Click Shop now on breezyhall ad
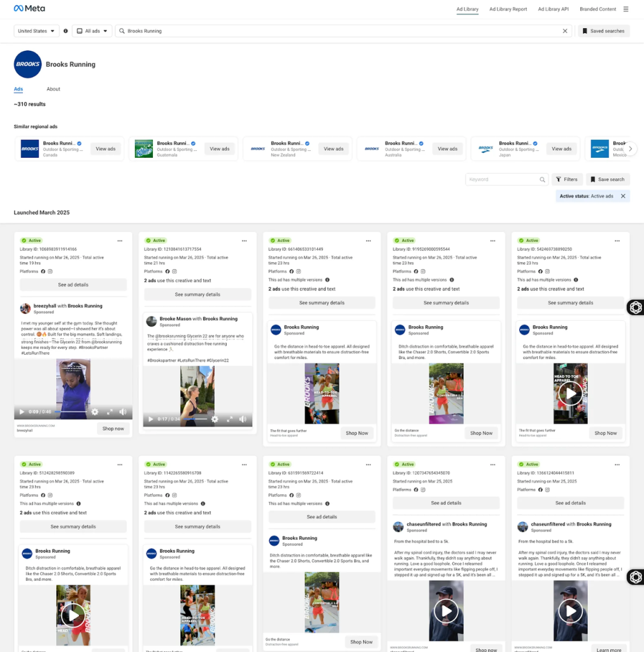The image size is (644, 652). pos(113,429)
